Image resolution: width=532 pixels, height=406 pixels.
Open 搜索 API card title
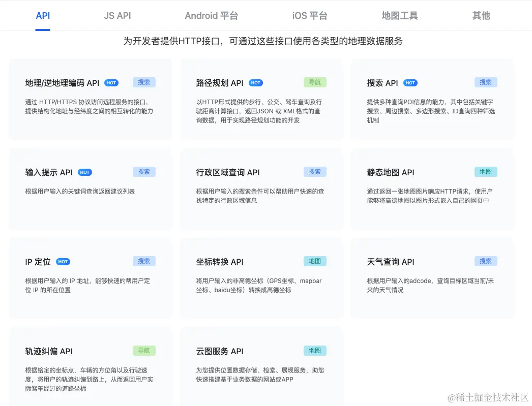coord(382,83)
